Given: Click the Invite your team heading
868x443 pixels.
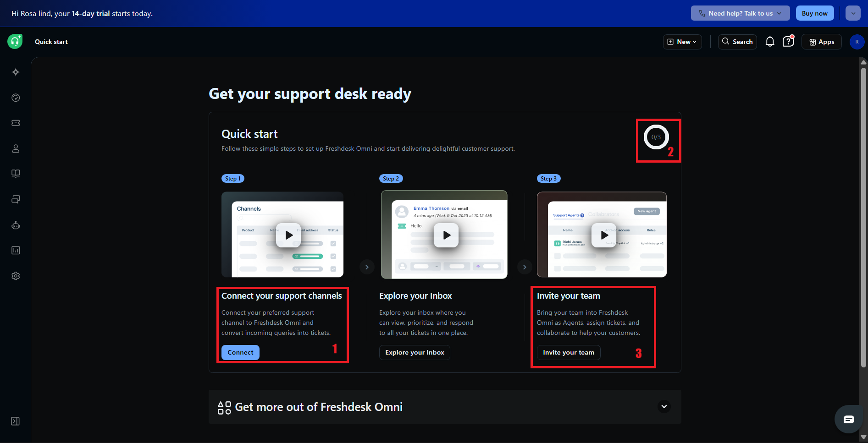Looking at the screenshot, I should point(569,296).
